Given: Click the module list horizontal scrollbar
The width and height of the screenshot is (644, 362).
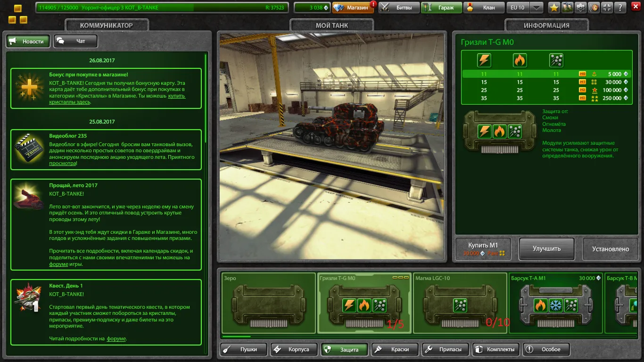Looking at the screenshot, I should coord(236,337).
